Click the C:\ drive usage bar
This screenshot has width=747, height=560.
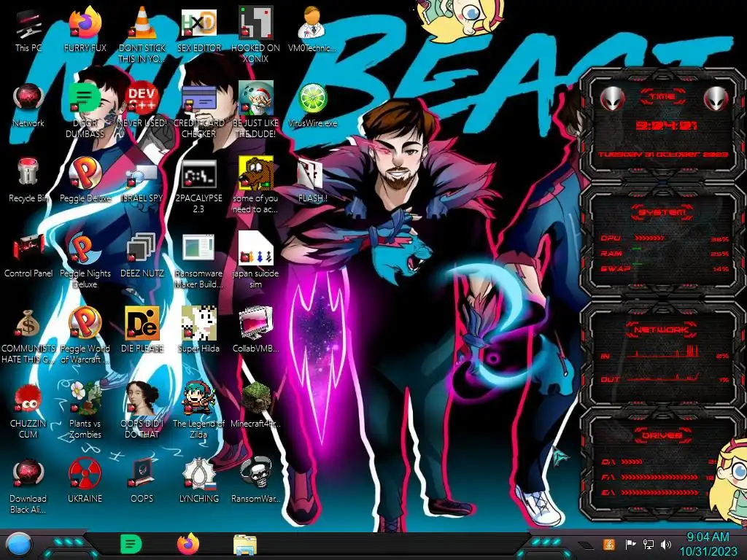point(632,462)
